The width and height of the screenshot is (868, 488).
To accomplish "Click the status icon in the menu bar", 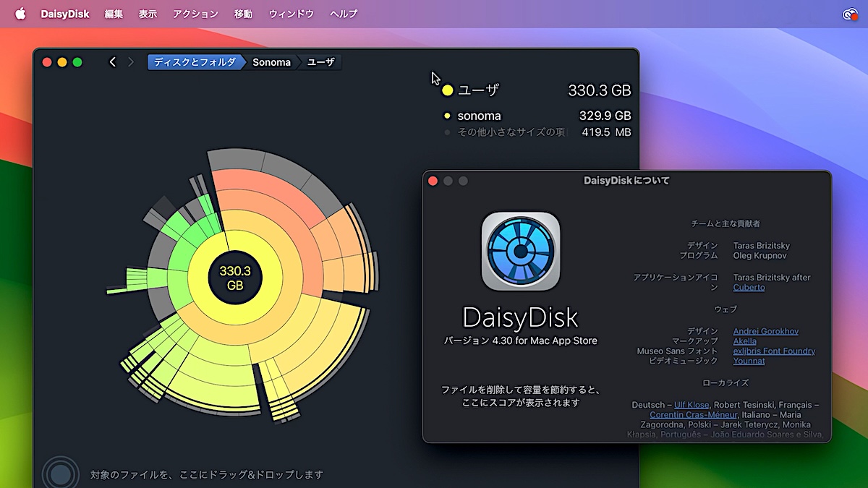I will point(849,14).
